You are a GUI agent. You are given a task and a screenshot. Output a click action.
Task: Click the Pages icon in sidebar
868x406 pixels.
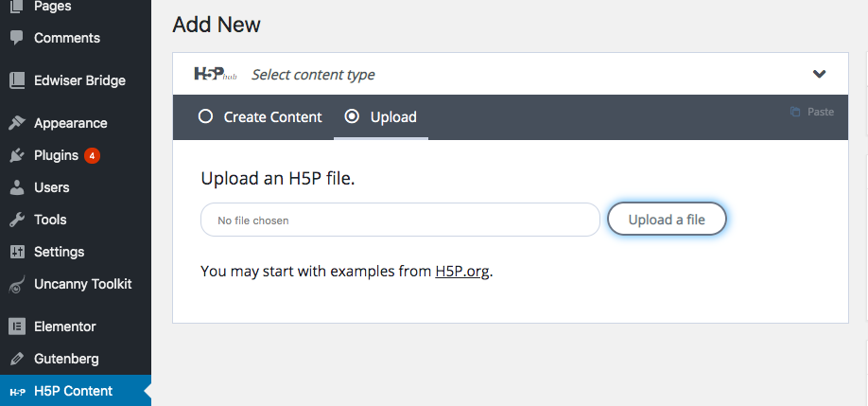click(17, 7)
